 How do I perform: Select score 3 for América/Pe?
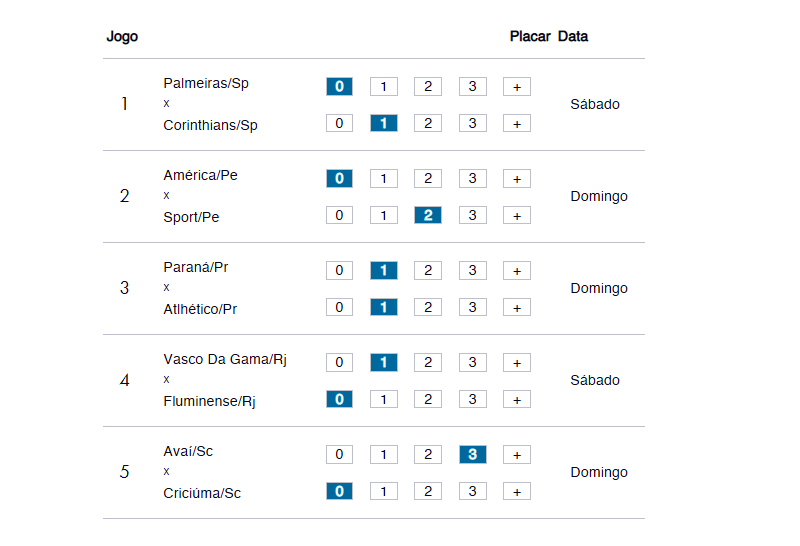pyautogui.click(x=472, y=179)
